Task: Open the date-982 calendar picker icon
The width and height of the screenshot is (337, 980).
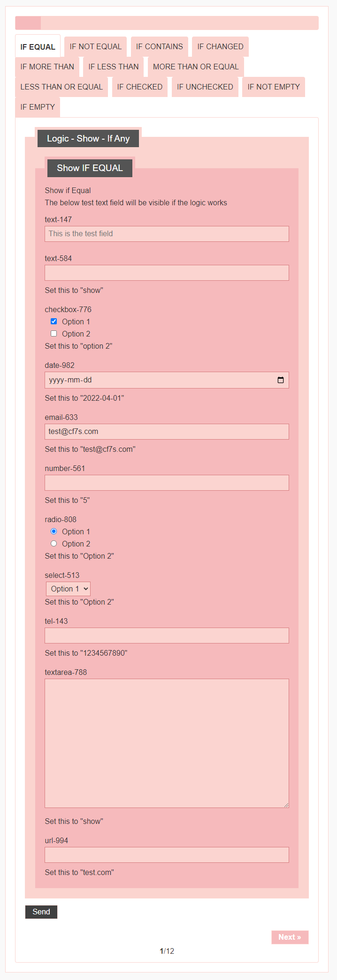Action: (x=281, y=380)
